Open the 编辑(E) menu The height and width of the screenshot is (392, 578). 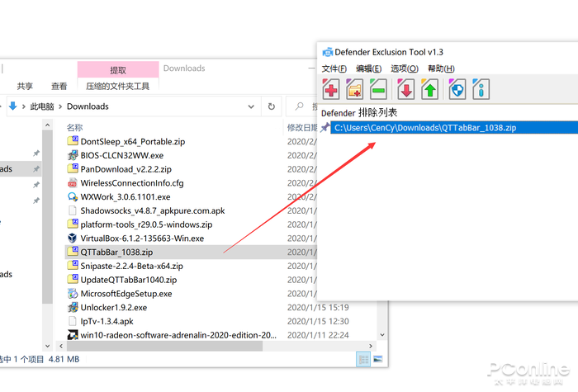[x=368, y=68]
